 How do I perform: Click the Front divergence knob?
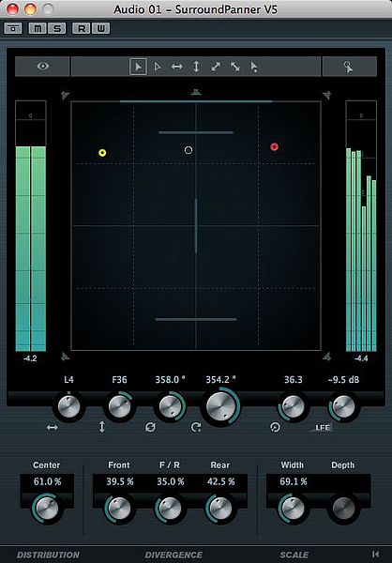pyautogui.click(x=119, y=509)
